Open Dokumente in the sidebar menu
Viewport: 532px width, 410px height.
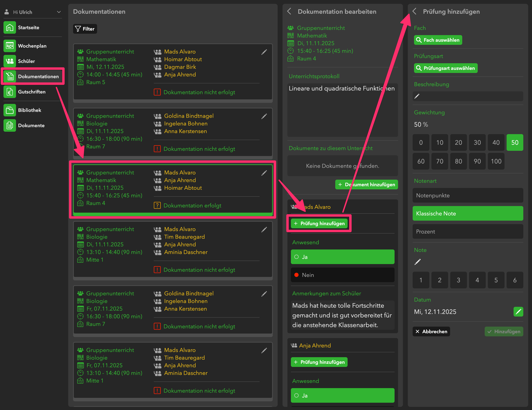31,125
